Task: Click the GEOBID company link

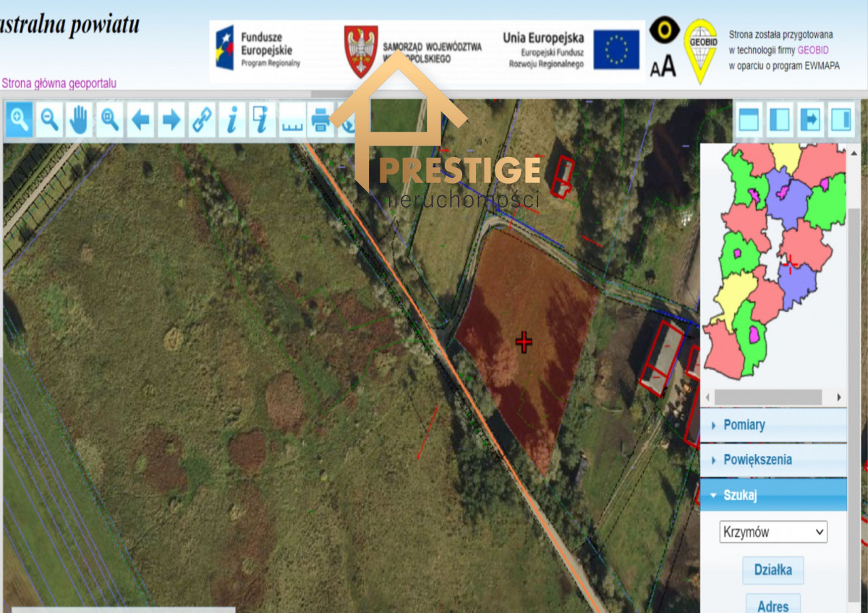Action: click(x=813, y=50)
